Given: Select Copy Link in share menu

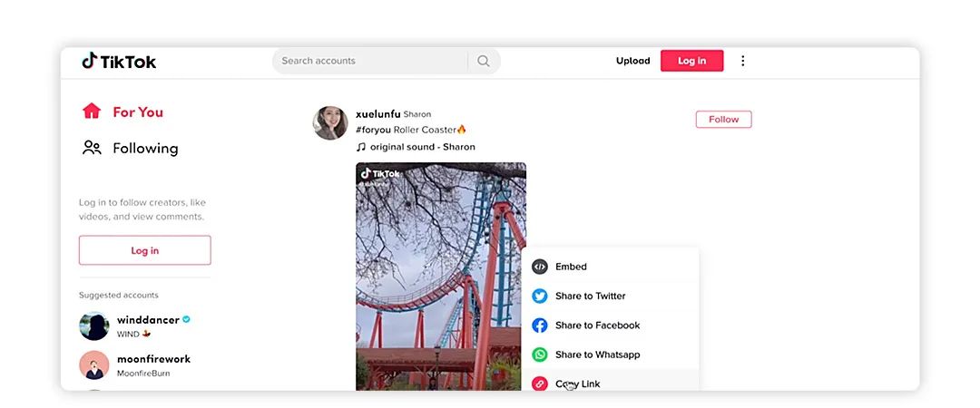Looking at the screenshot, I should pos(610,381).
